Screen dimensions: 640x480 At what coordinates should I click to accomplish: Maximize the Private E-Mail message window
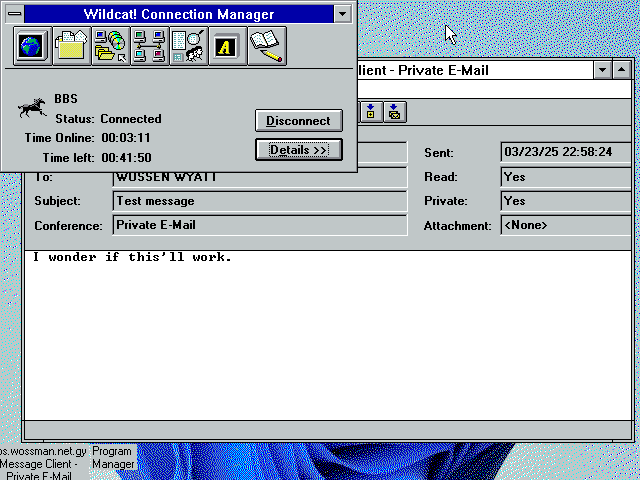621,70
